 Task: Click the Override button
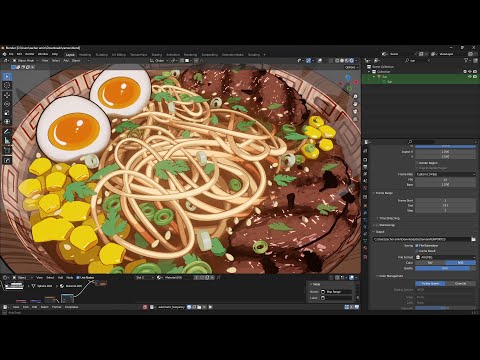point(461,283)
